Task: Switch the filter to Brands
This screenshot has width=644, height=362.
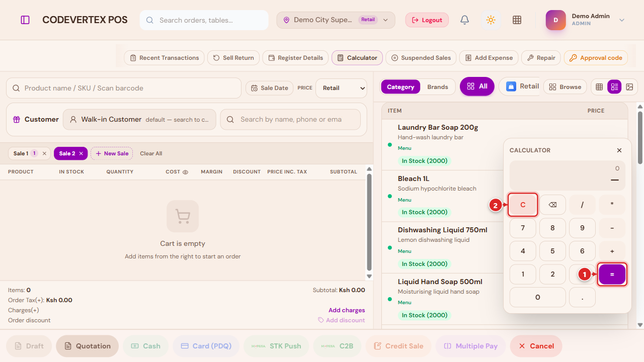Action: pos(438,87)
